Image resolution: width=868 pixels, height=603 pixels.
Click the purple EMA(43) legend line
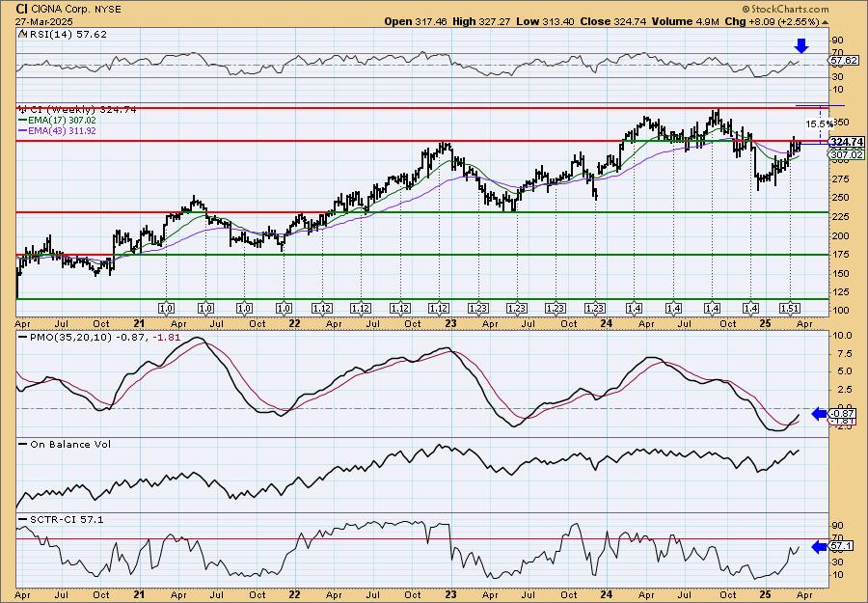(23, 131)
